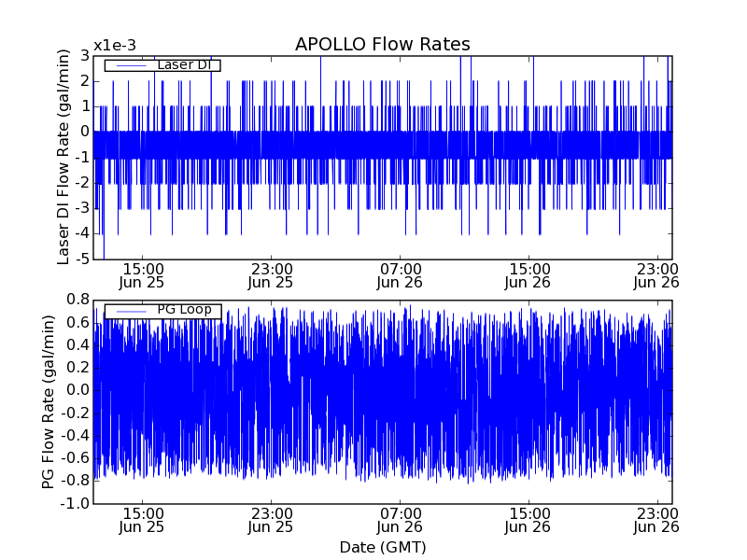Click '15:00 Jun 26' tick under PG Loop plot

coord(528,521)
